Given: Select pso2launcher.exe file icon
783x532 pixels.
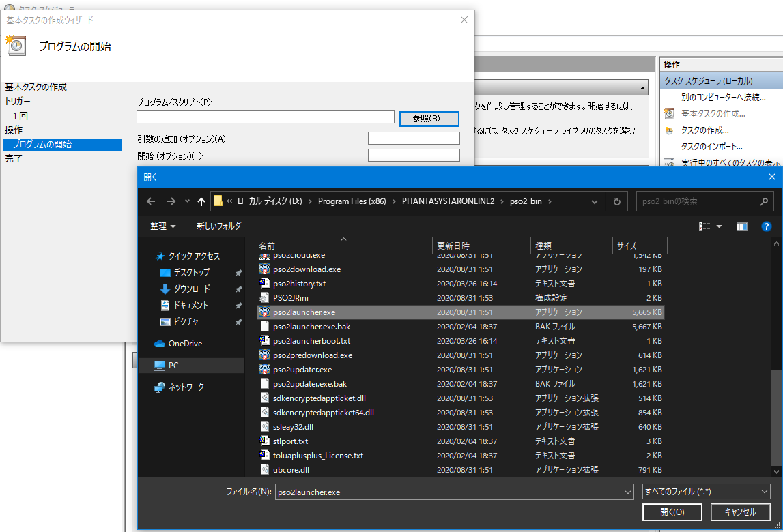Looking at the screenshot, I should point(265,312).
